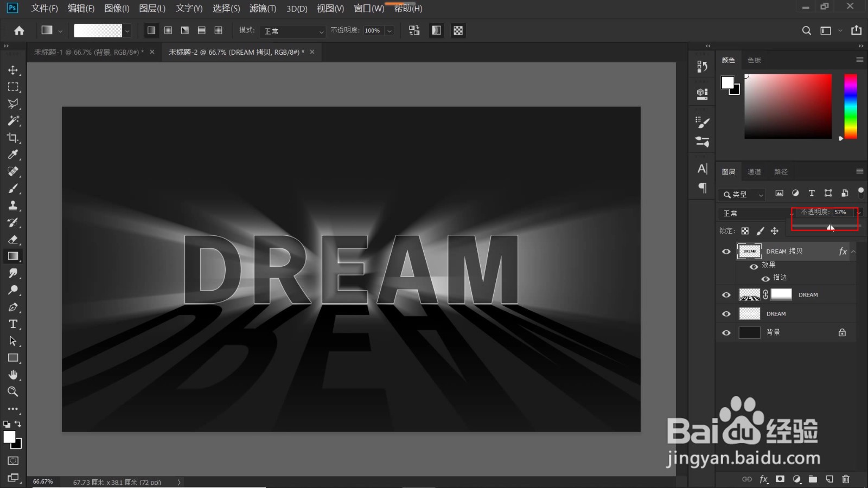The height and width of the screenshot is (488, 868).
Task: Click the hue spectrum slider
Action: (x=851, y=106)
